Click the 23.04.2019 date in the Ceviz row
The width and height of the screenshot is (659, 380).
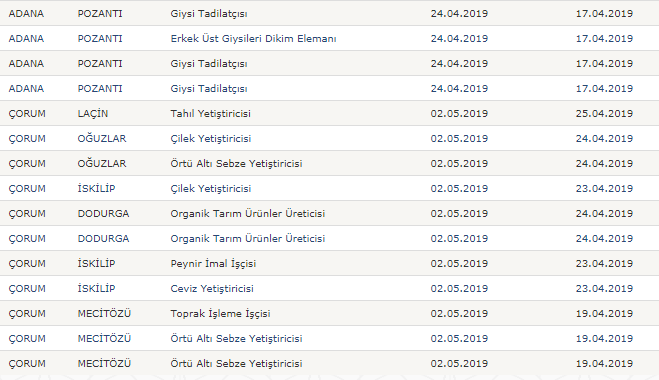click(604, 288)
